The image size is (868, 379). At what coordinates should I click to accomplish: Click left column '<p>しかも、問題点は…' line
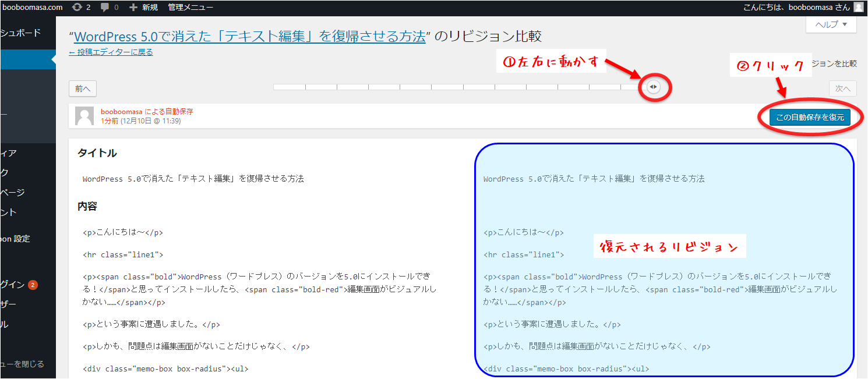pos(196,346)
